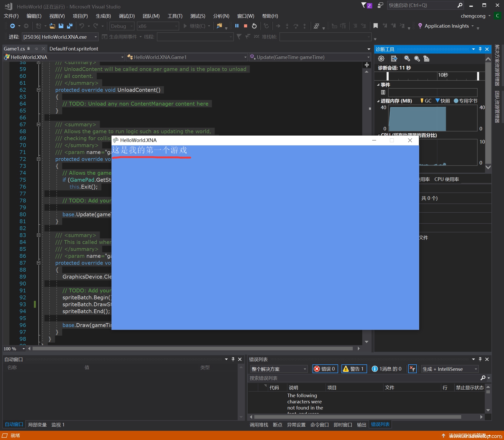Click the Save All toolbar icon
Screen dimensions: 504x440
pyautogui.click(x=69, y=26)
